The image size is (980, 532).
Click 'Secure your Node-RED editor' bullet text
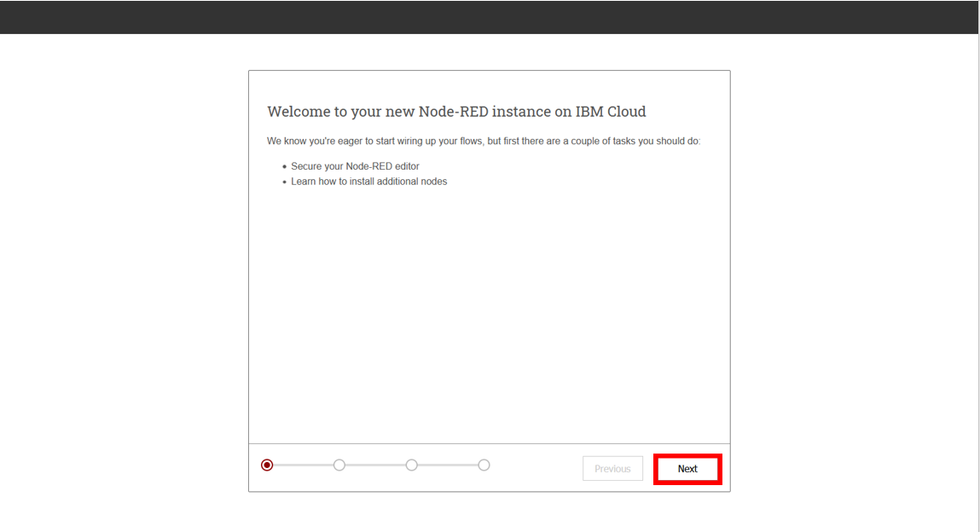point(355,167)
